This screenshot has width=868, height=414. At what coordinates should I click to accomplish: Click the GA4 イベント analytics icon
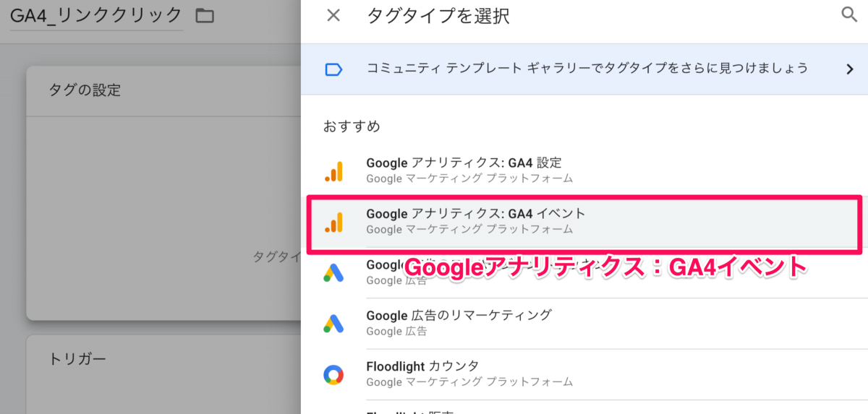333,222
